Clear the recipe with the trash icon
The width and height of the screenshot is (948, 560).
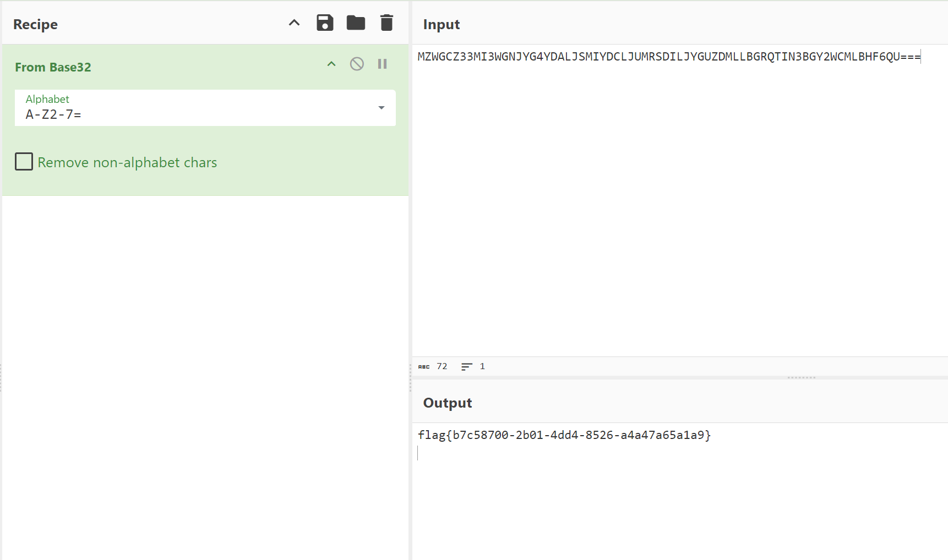[x=386, y=23]
